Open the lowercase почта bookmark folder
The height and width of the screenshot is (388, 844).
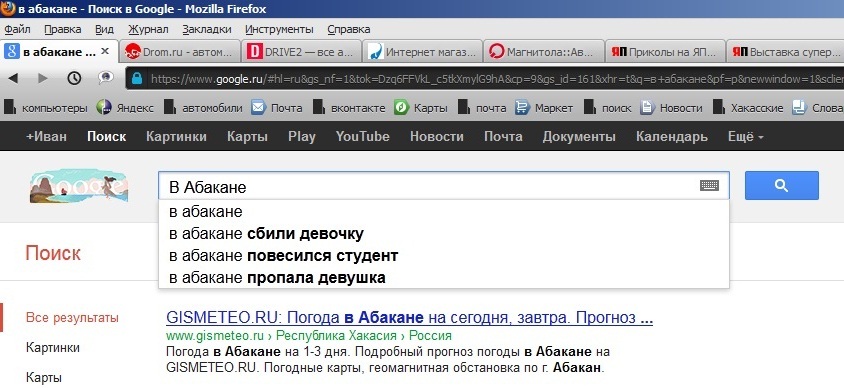tap(482, 108)
